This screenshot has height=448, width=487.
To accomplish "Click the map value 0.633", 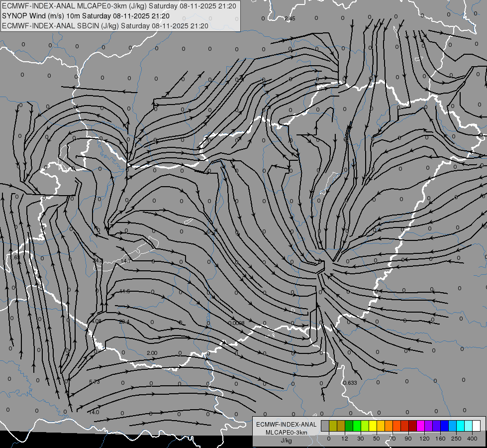I will click(350, 383).
